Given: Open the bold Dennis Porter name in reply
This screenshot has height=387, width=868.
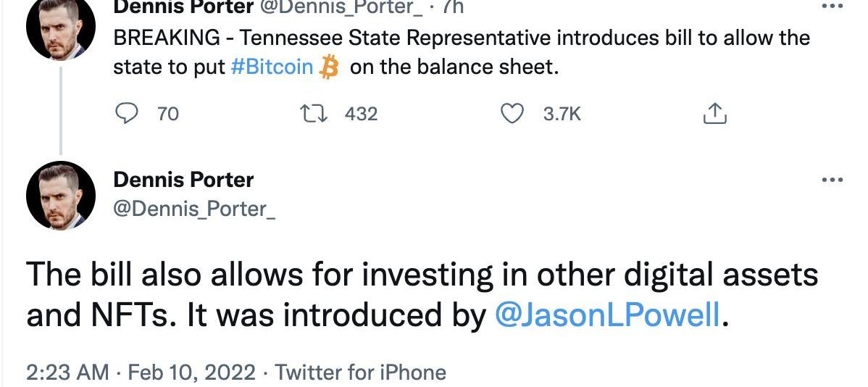Looking at the screenshot, I should [x=183, y=180].
